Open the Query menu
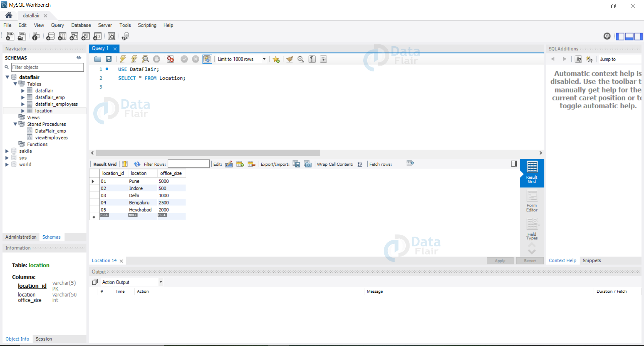 [57, 25]
